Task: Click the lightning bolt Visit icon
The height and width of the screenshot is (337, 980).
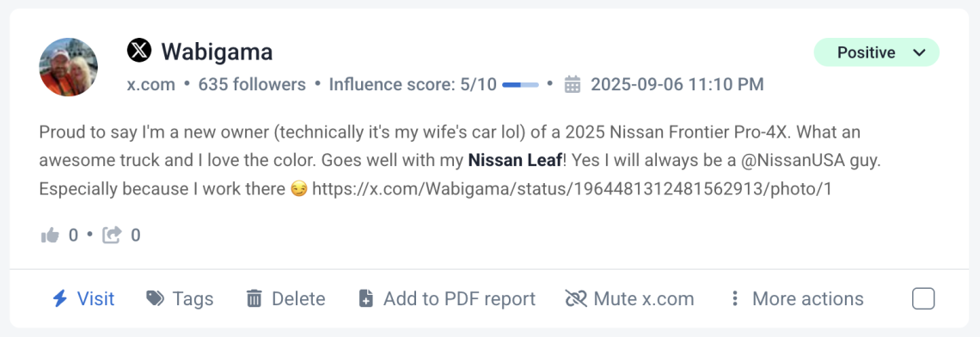Action: click(x=59, y=299)
